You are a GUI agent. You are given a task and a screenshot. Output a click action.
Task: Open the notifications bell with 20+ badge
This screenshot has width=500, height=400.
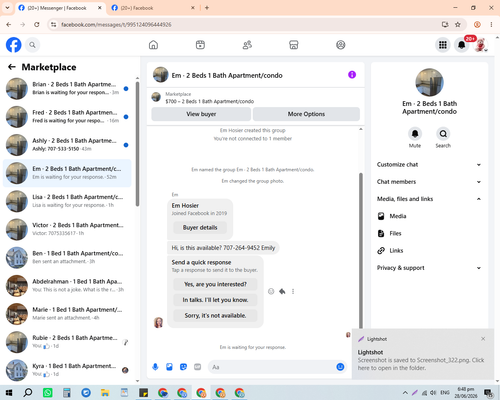(x=462, y=45)
